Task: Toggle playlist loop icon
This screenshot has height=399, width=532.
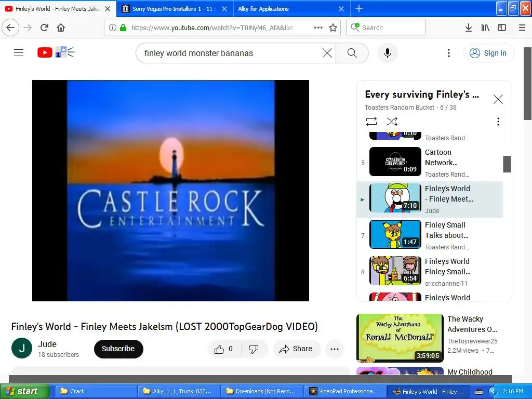Action: 371,122
